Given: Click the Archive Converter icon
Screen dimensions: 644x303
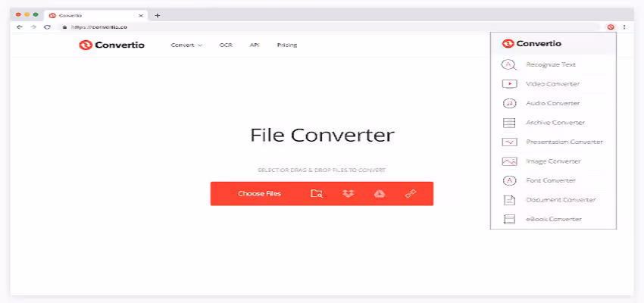Looking at the screenshot, I should pyautogui.click(x=509, y=123).
